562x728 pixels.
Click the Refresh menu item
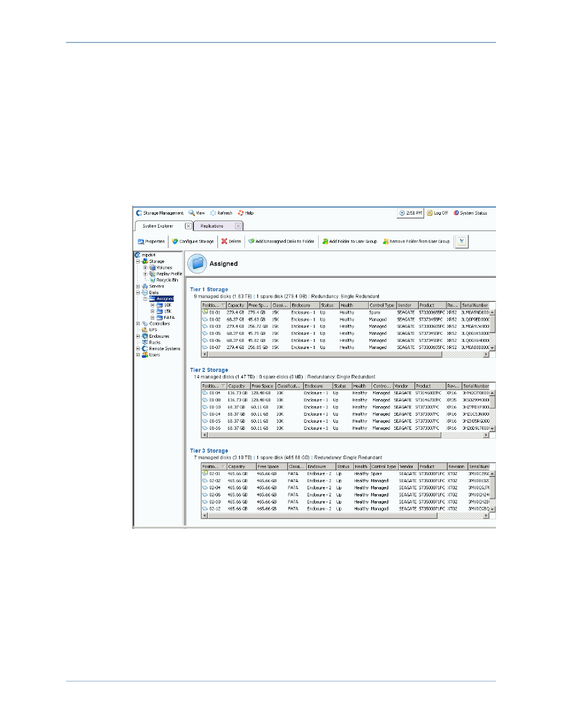[x=222, y=213]
